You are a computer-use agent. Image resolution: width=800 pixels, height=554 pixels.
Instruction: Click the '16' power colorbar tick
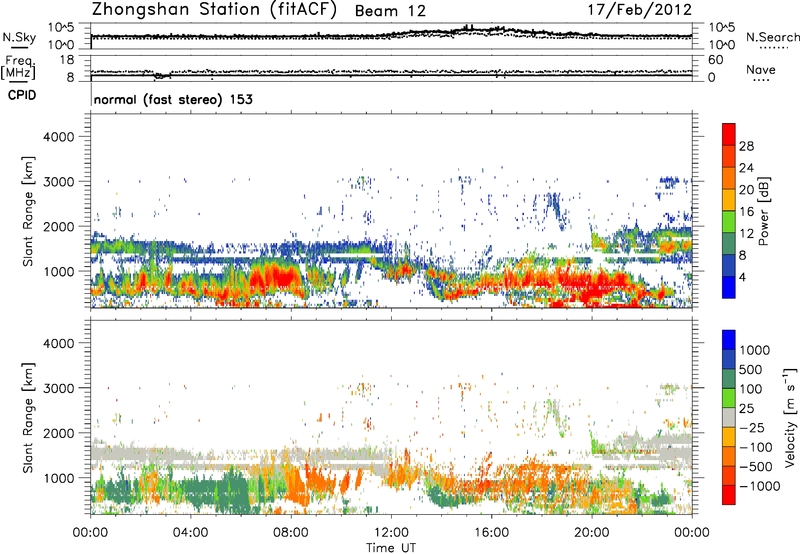(x=746, y=212)
